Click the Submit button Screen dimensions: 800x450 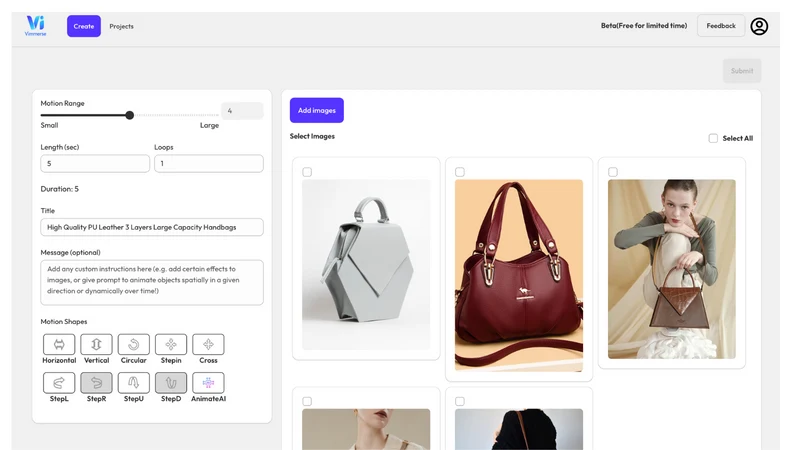742,71
